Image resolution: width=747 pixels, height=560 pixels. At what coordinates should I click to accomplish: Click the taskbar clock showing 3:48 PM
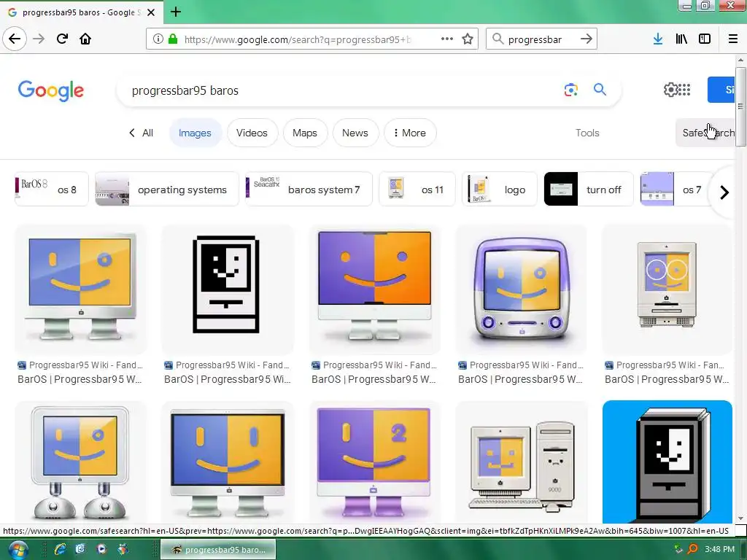[719, 550]
